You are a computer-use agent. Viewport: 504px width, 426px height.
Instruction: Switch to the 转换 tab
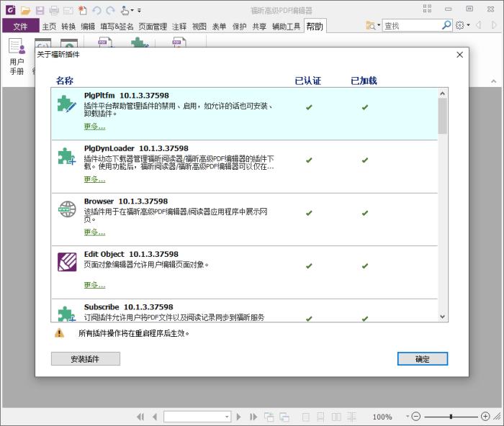68,27
